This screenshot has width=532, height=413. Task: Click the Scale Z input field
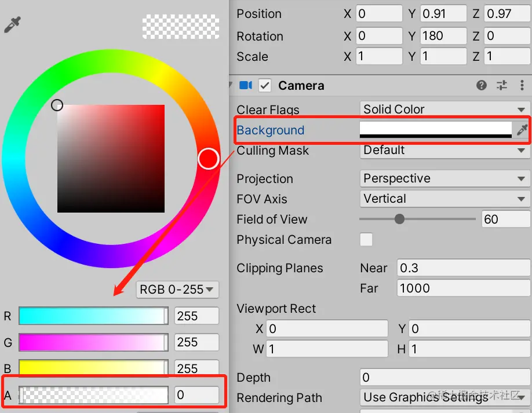(508, 56)
